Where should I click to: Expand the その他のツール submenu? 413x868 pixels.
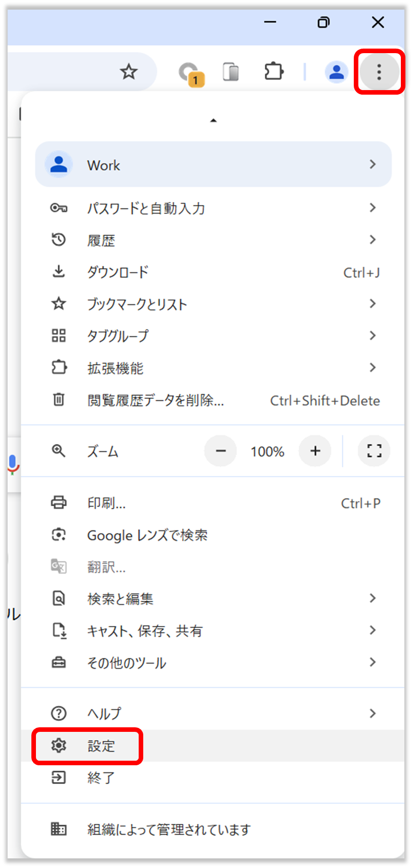373,662
